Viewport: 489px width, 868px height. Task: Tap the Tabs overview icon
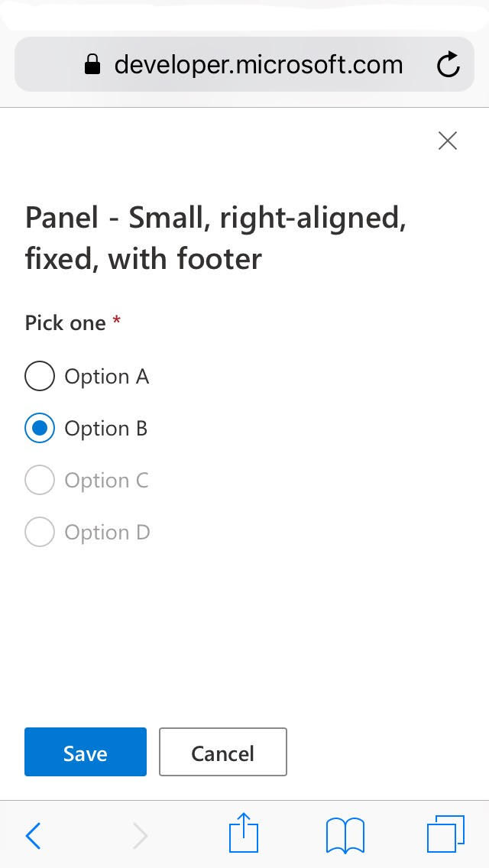click(447, 834)
